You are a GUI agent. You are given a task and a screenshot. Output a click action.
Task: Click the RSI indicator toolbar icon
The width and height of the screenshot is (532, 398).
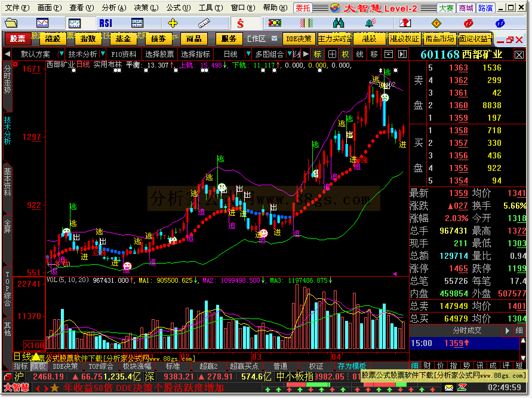point(106,23)
